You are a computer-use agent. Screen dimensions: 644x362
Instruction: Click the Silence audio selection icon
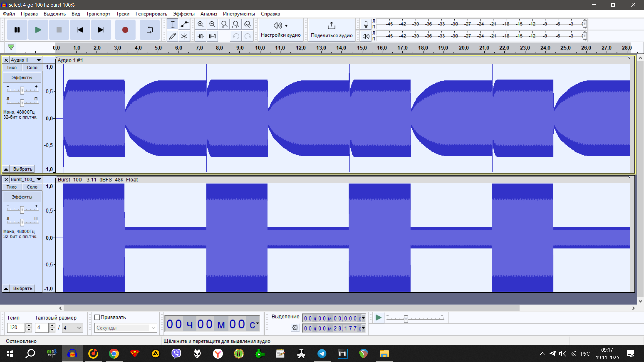click(x=212, y=36)
